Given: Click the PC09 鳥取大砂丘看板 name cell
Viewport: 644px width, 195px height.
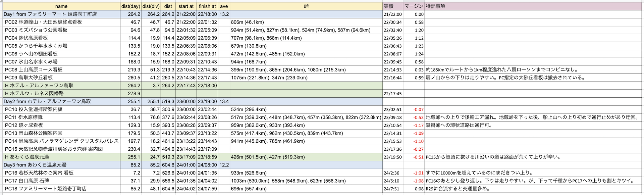Looking at the screenshot, I should pyautogui.click(x=61, y=78).
